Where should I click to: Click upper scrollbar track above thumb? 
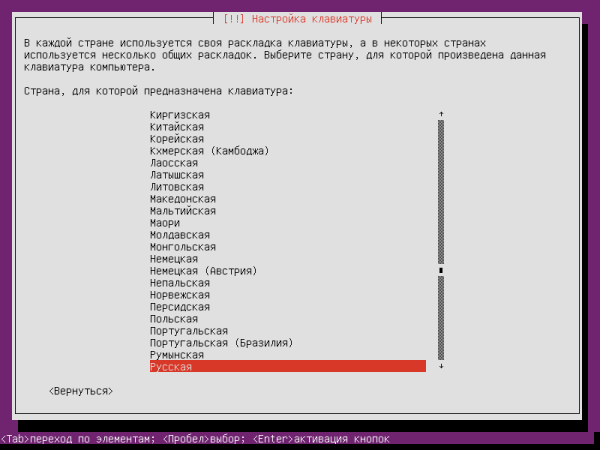441,192
